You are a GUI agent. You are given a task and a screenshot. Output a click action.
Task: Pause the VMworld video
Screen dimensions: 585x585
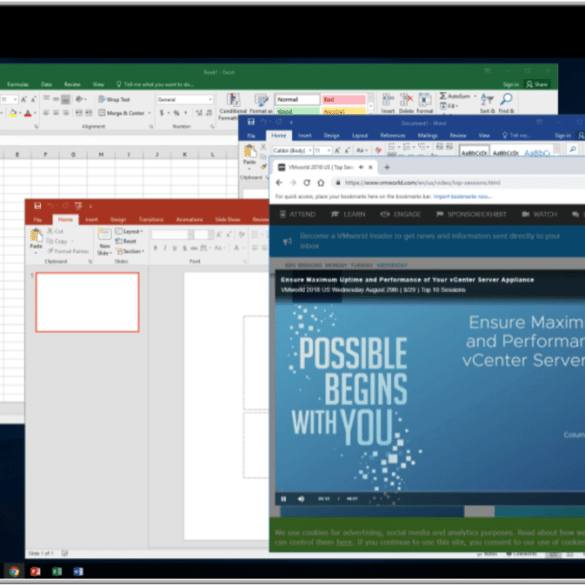284,499
